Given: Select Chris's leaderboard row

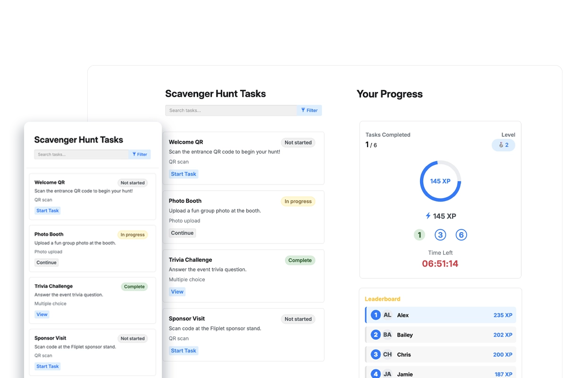Looking at the screenshot, I should (x=441, y=354).
